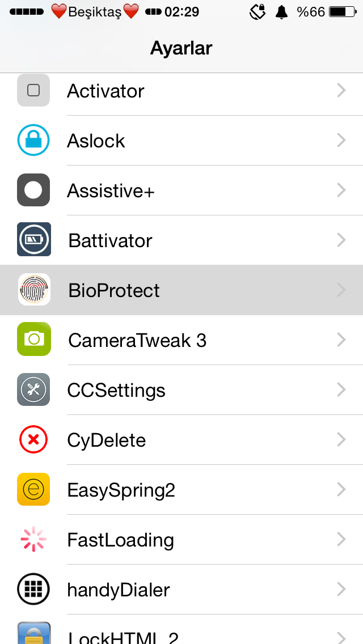Tap the Battivator battery icon
Viewport: 363px width, 644px height.
[33, 239]
